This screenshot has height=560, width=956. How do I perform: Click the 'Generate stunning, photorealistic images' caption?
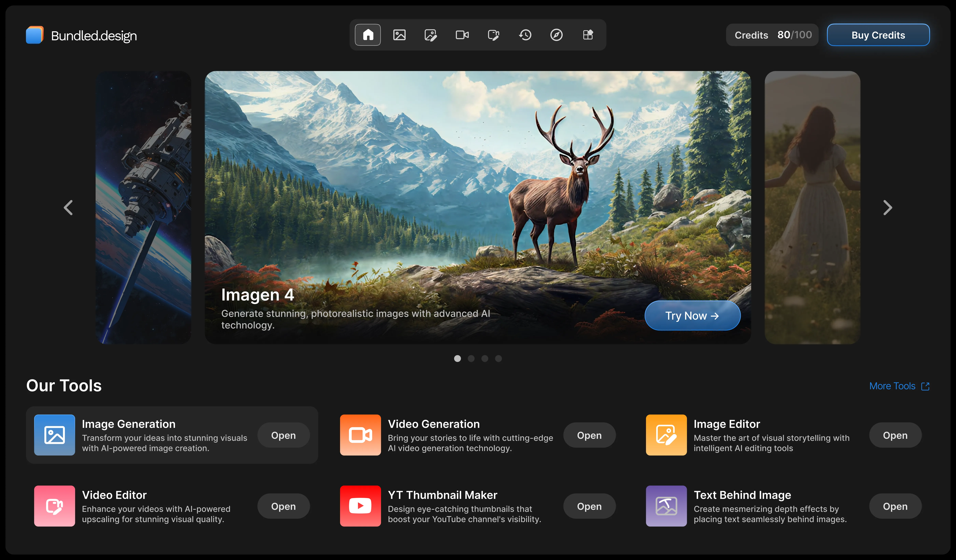point(355,319)
